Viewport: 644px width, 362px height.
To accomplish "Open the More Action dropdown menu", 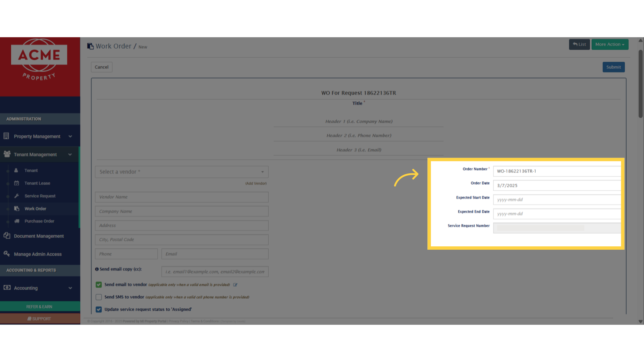I will coord(609,44).
